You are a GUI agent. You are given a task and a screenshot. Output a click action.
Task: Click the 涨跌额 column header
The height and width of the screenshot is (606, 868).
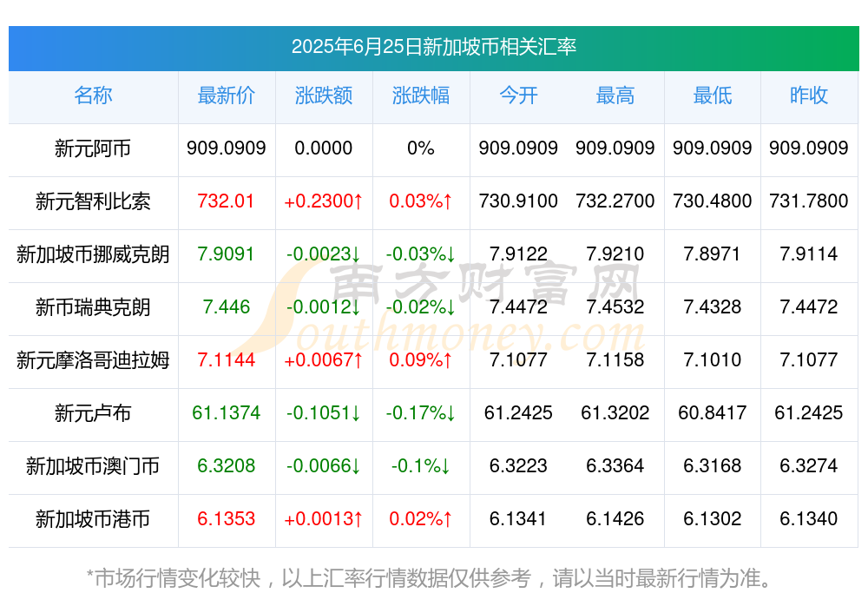[324, 96]
